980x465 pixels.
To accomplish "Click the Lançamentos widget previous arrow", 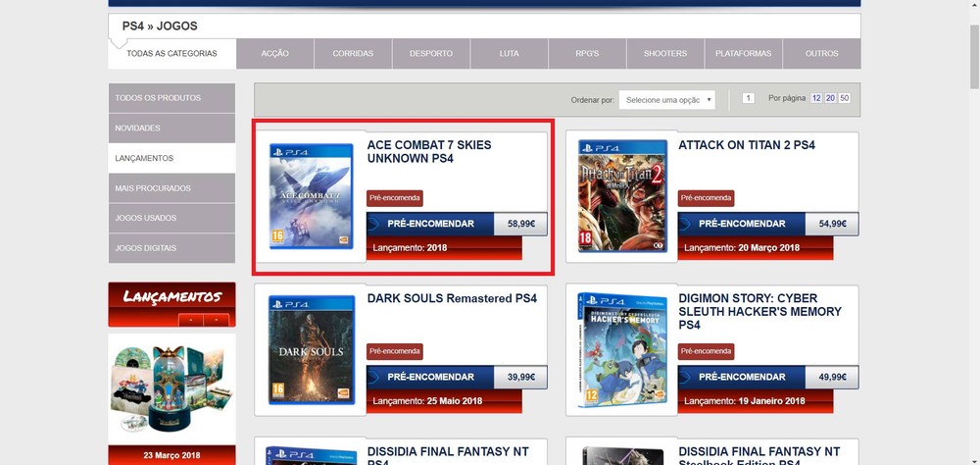I will tap(191, 320).
